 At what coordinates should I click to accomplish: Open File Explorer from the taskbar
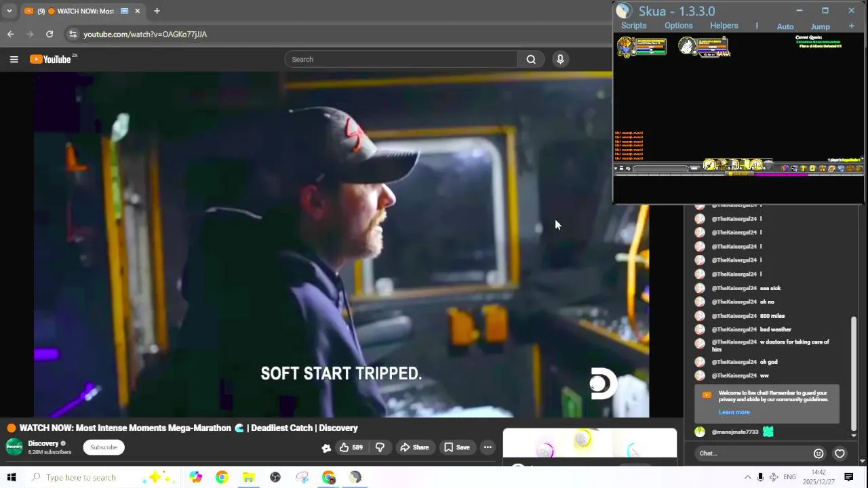coord(248,477)
